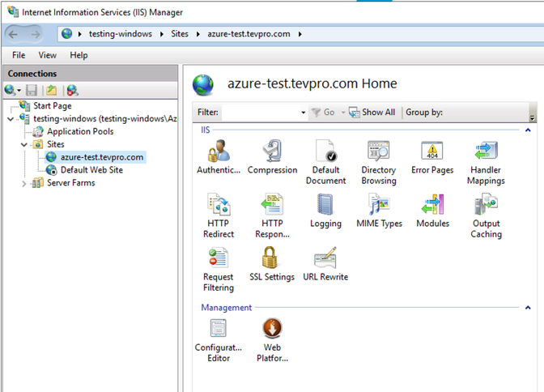Open the Configuration Editor
Screen dimensions: 544x392
tap(219, 340)
